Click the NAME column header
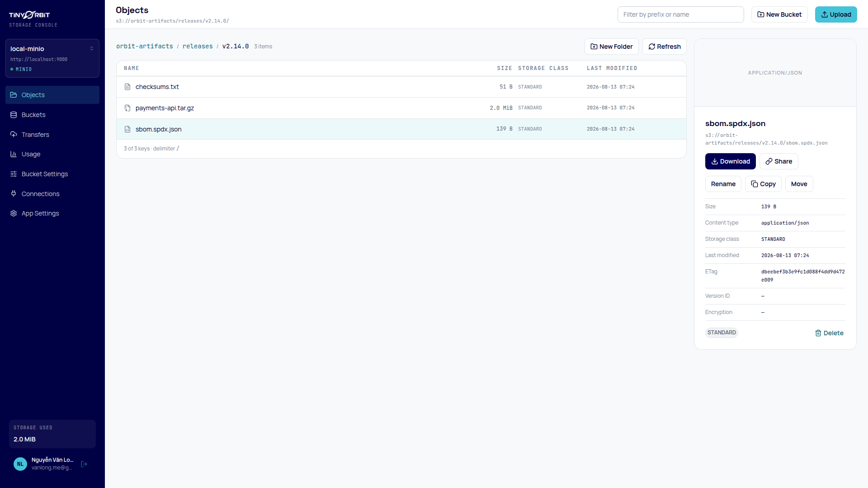This screenshot has width=868, height=488. pyautogui.click(x=132, y=68)
